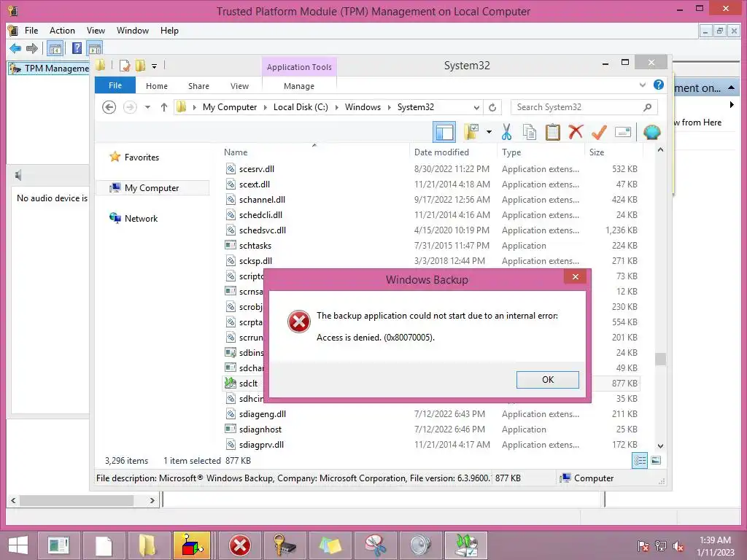
Task: Sort files by the Size column header
Action: (597, 152)
